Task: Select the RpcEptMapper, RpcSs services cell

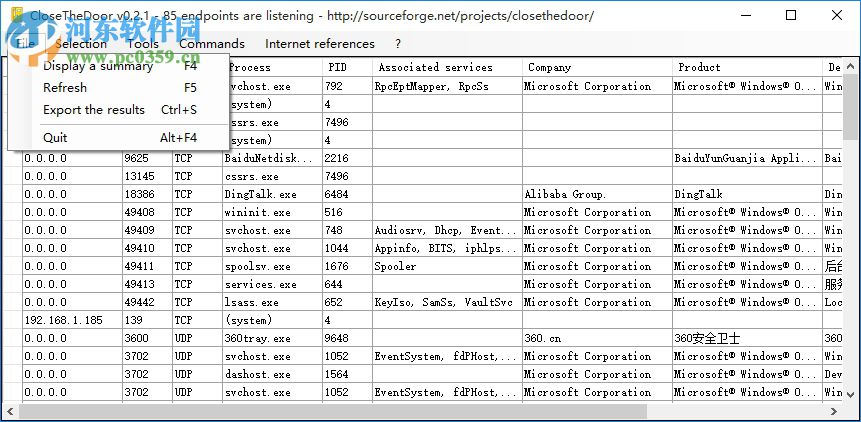Action: 448,86
